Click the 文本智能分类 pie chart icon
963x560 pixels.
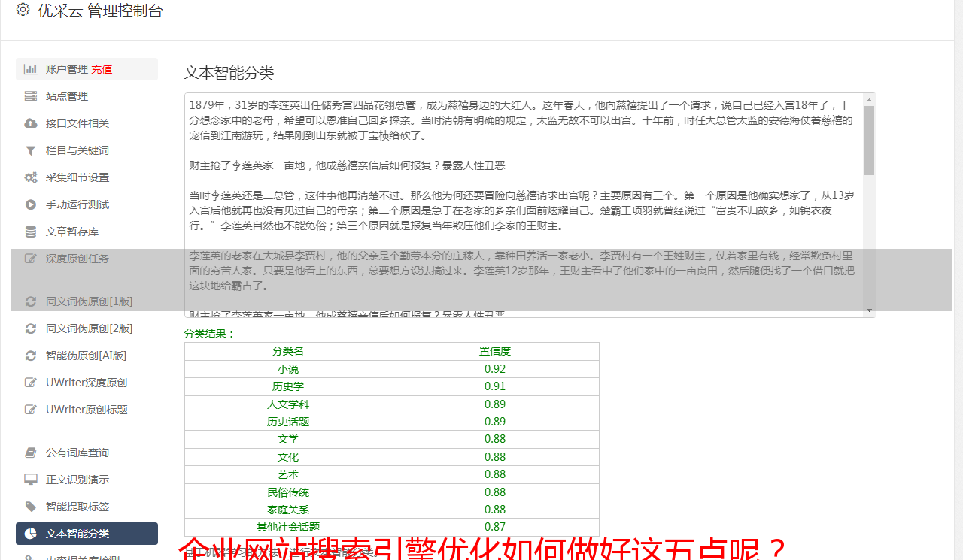point(31,534)
